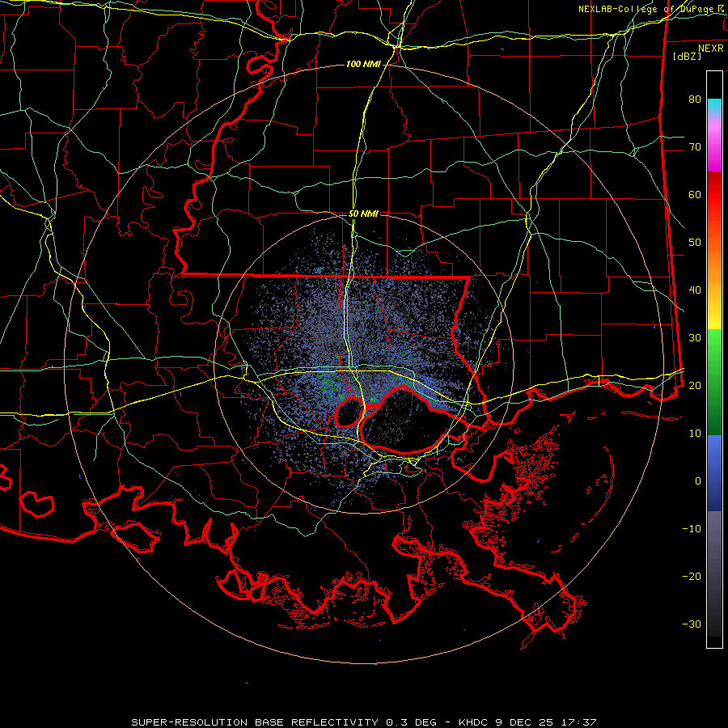Click the 60 value on the dBZ scale
The image size is (728, 728).
point(695,194)
